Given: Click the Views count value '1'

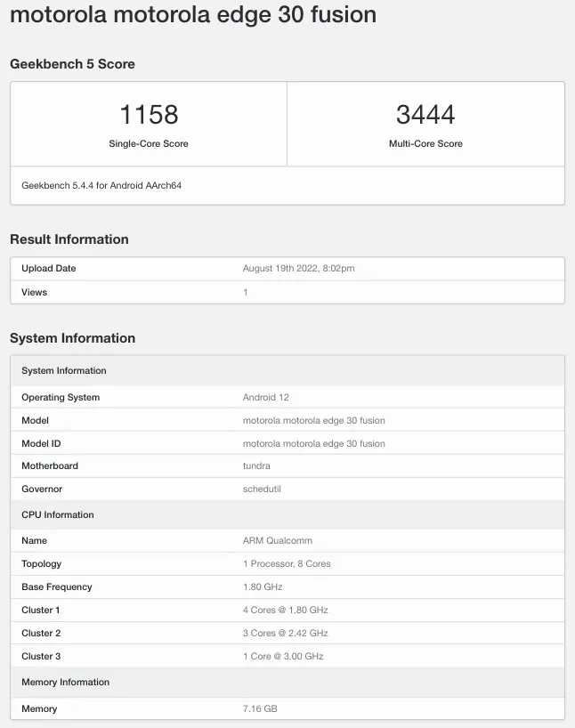Looking at the screenshot, I should coord(246,293).
